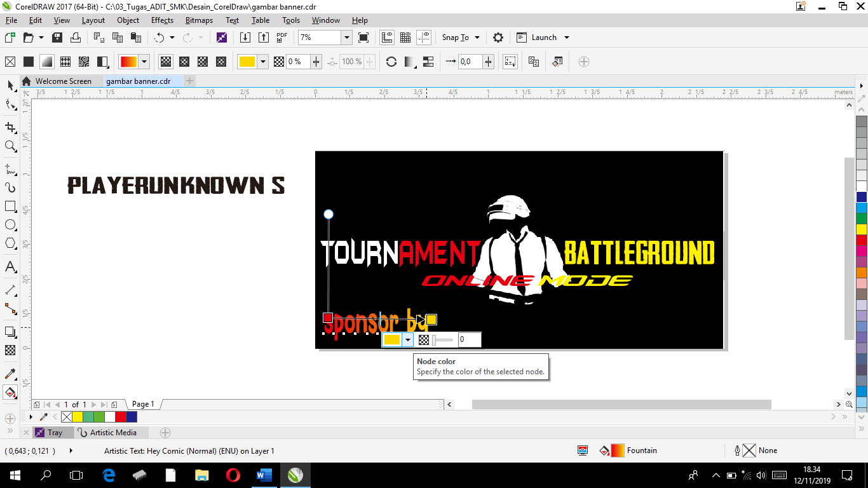Click the Reverse fill icon
The image size is (868, 488).
pos(391,62)
